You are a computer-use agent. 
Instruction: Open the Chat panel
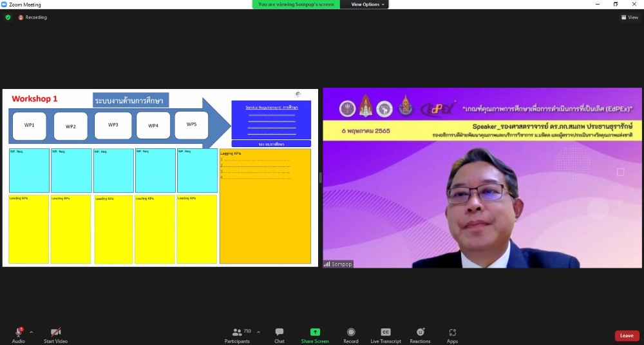coord(279,335)
